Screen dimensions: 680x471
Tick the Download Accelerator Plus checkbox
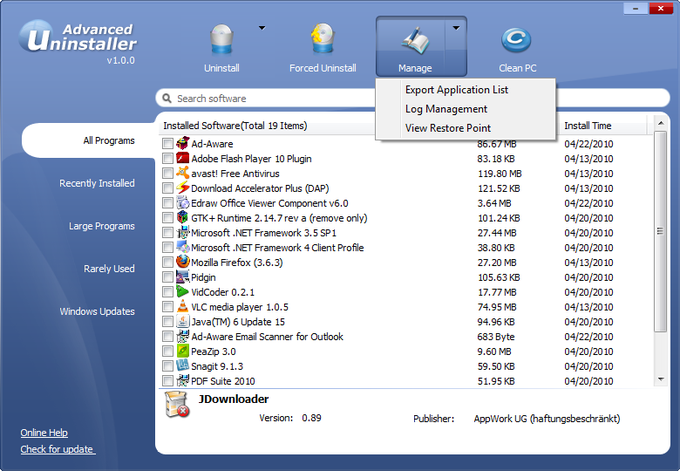[x=167, y=188]
